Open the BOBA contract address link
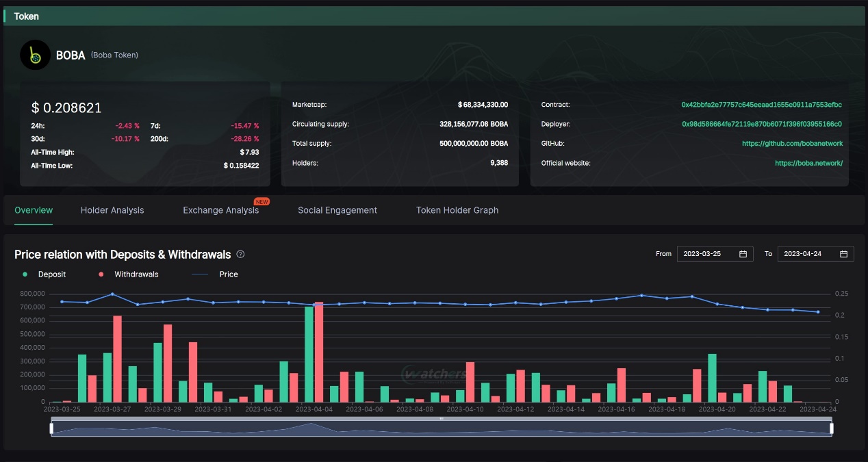Image resolution: width=868 pixels, height=462 pixels. pyautogui.click(x=761, y=105)
